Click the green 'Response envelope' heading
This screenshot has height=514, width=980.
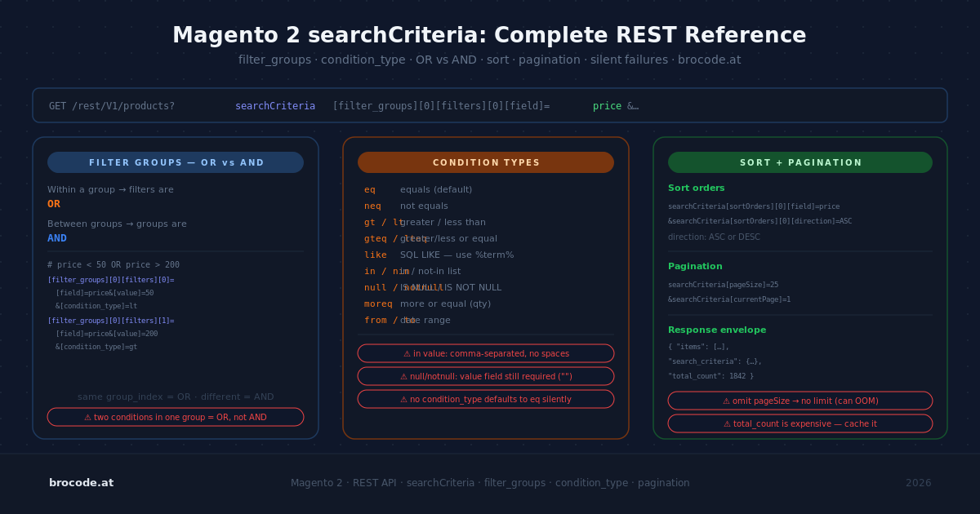click(x=717, y=330)
